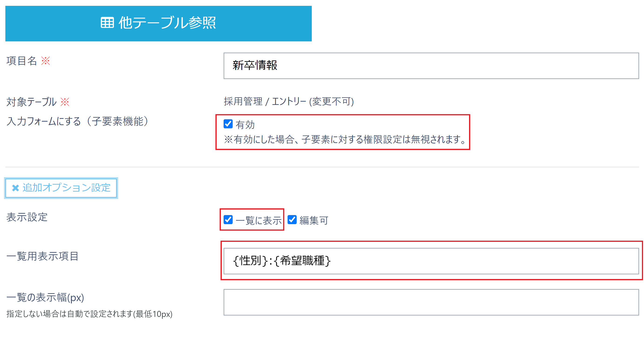Click the red ※ mark next to 項目名
Image resolution: width=644 pixels, height=339 pixels.
tap(46, 61)
